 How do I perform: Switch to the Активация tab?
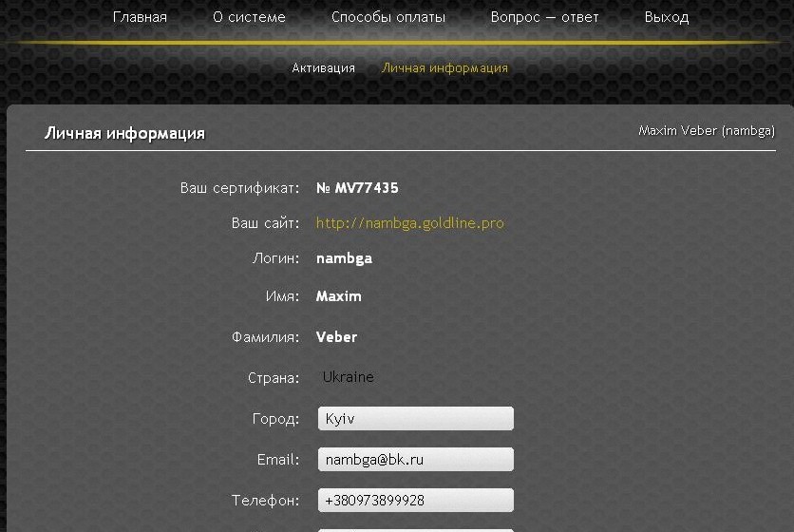(x=324, y=67)
